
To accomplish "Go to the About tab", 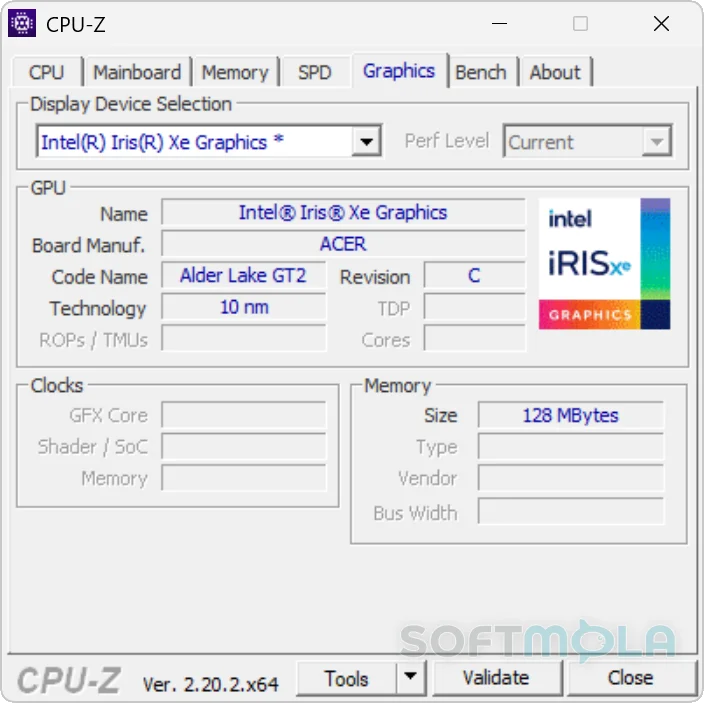I will click(555, 72).
